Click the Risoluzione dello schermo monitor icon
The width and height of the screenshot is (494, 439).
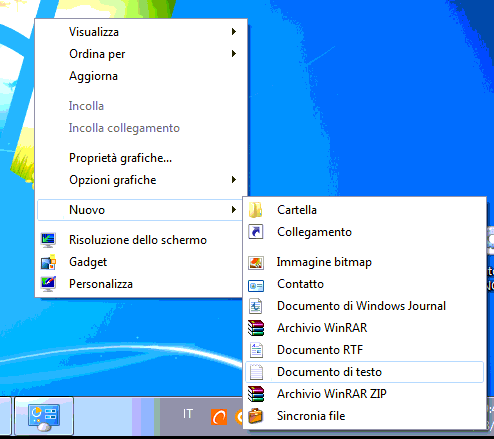[x=48, y=240]
